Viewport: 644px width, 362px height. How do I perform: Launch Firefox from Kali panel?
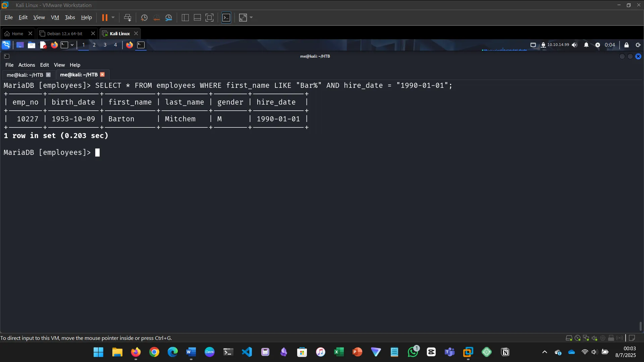tap(54, 45)
